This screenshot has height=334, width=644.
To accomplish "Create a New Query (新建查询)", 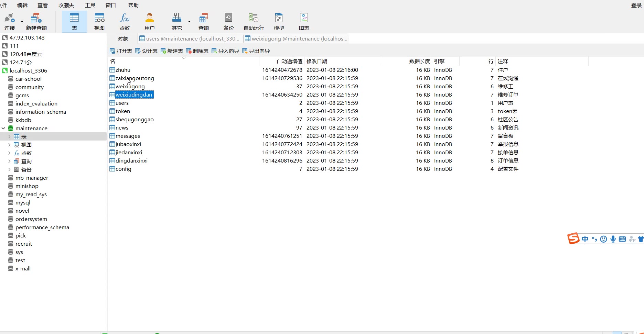I will pos(36,22).
